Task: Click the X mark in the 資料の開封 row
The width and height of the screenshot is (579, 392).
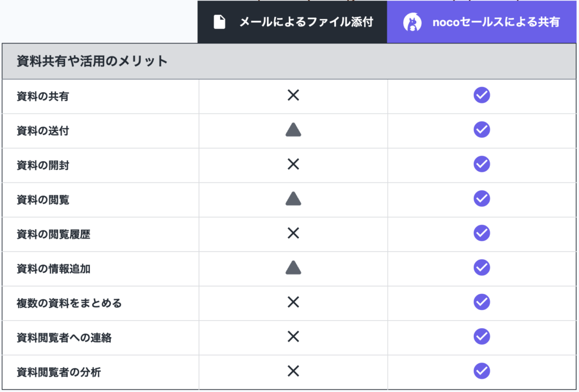Action: click(293, 164)
